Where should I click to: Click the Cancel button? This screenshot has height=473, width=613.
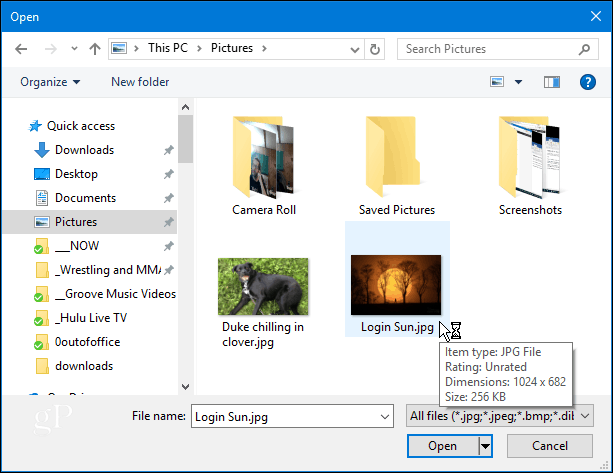tap(550, 446)
